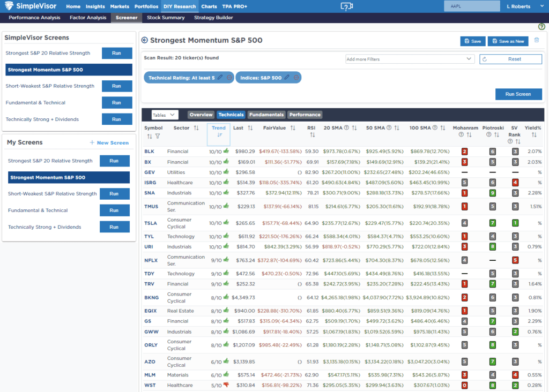Sort table by Symbol column arrows

[150, 137]
